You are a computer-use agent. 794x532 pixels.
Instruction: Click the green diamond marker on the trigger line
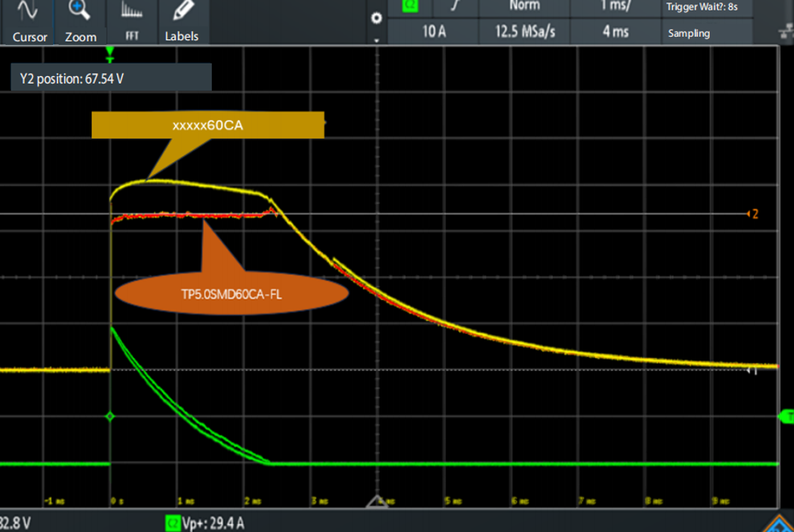pos(110,416)
